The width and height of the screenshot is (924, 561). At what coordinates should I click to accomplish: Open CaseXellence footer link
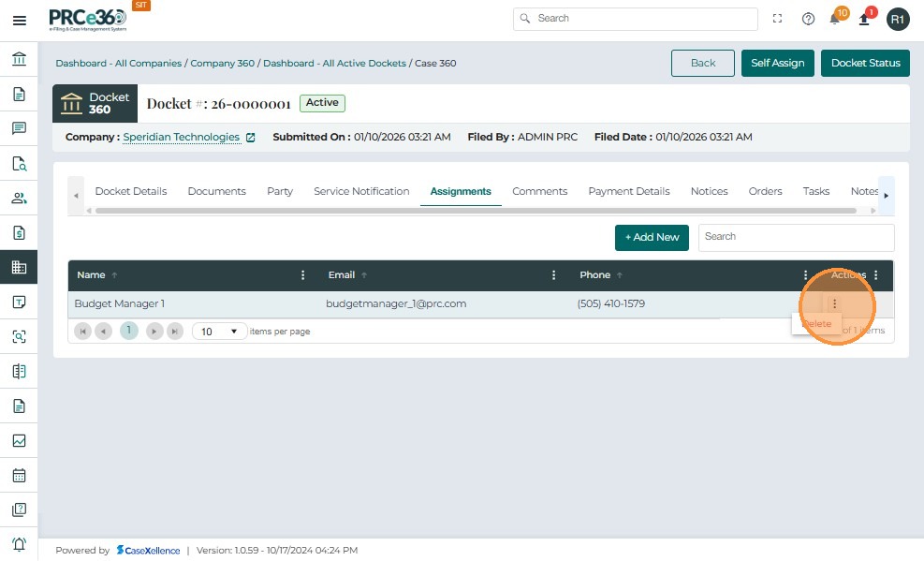tap(148, 551)
